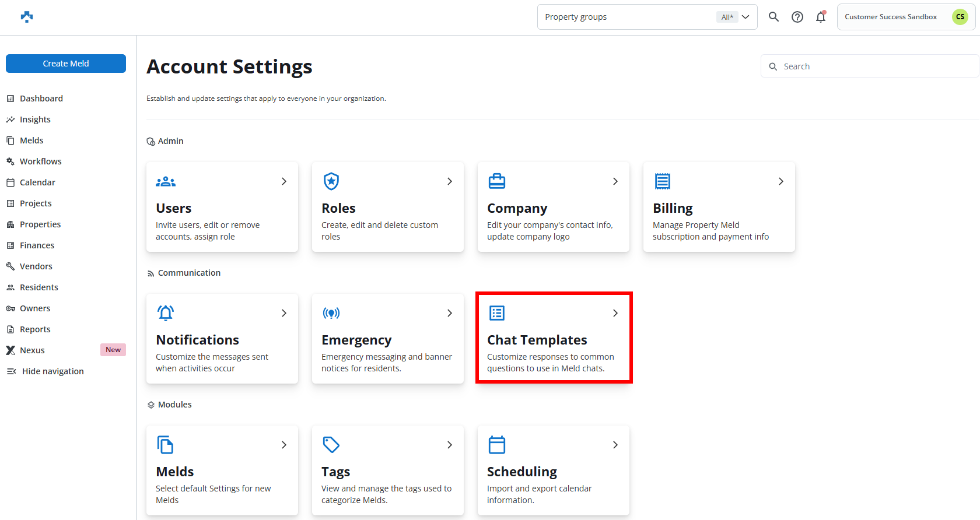Expand Scheduling card chevron arrow
The width and height of the screenshot is (980, 520).
tap(615, 445)
